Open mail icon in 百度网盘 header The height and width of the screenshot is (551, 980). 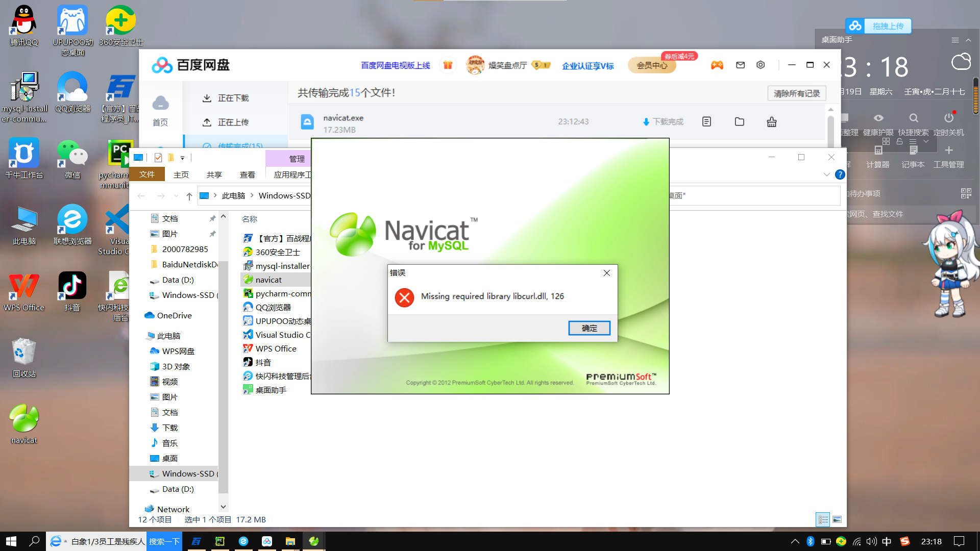tap(740, 65)
